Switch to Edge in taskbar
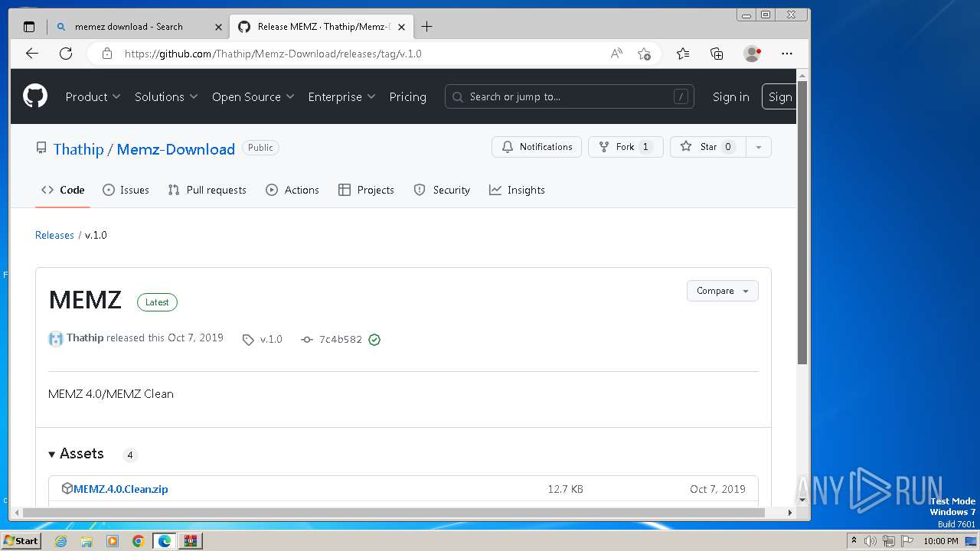This screenshot has height=551, width=980. point(164,541)
